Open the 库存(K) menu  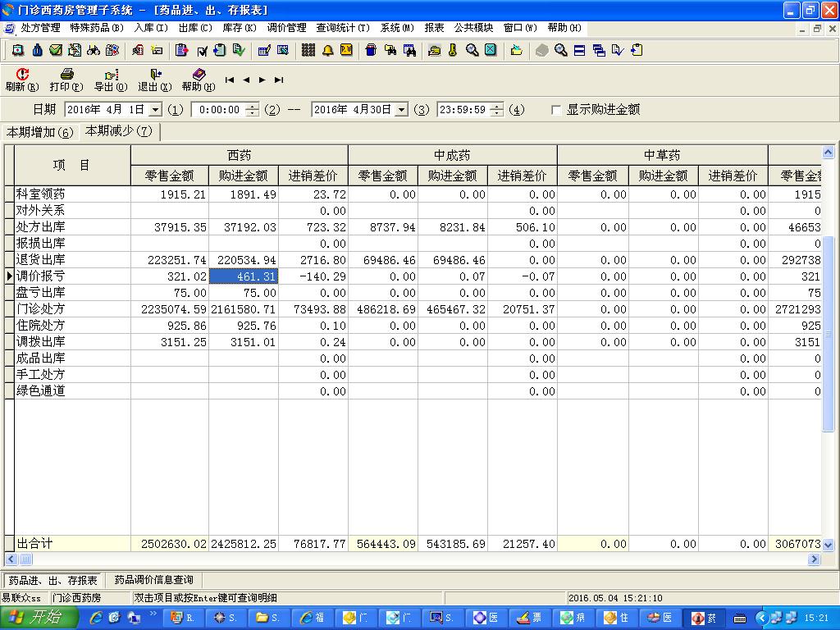click(x=240, y=28)
